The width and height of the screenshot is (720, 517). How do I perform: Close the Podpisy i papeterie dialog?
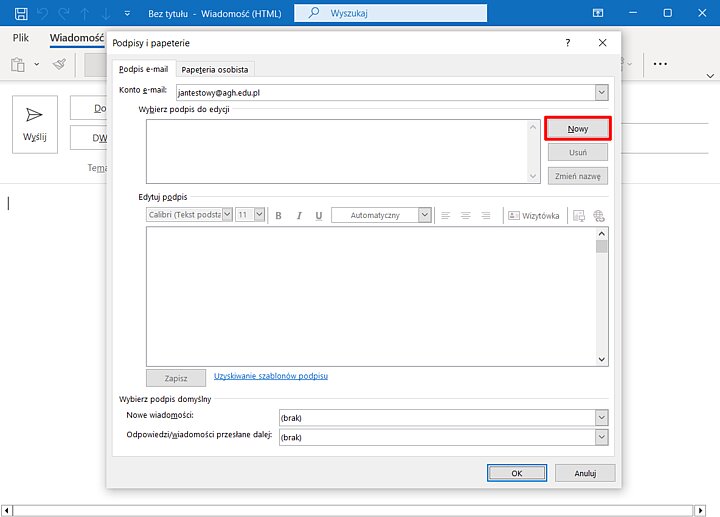[602, 43]
